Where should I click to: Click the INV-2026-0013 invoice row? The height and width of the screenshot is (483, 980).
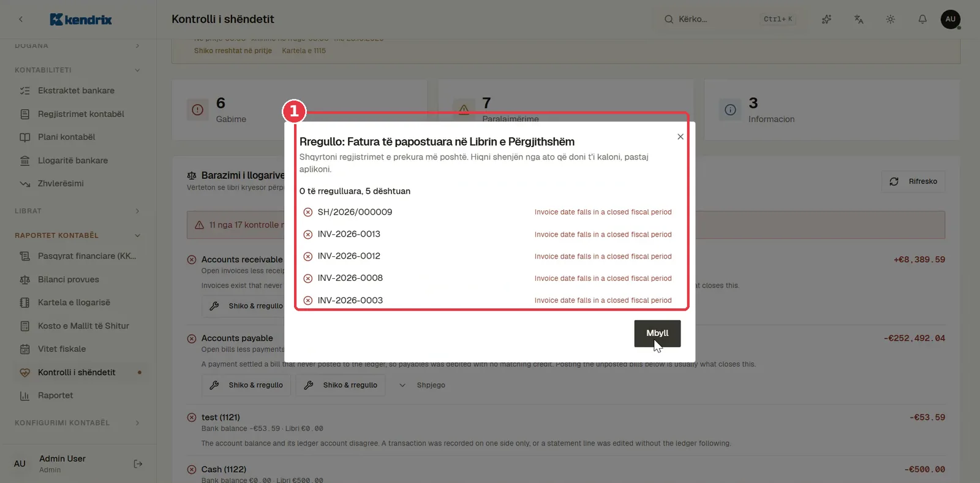pyautogui.click(x=488, y=234)
